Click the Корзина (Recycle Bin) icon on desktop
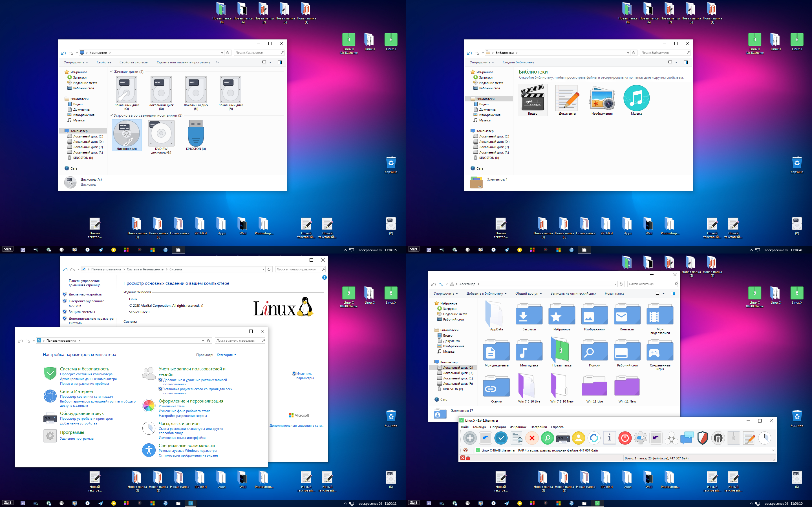The width and height of the screenshot is (812, 507). coord(390,162)
